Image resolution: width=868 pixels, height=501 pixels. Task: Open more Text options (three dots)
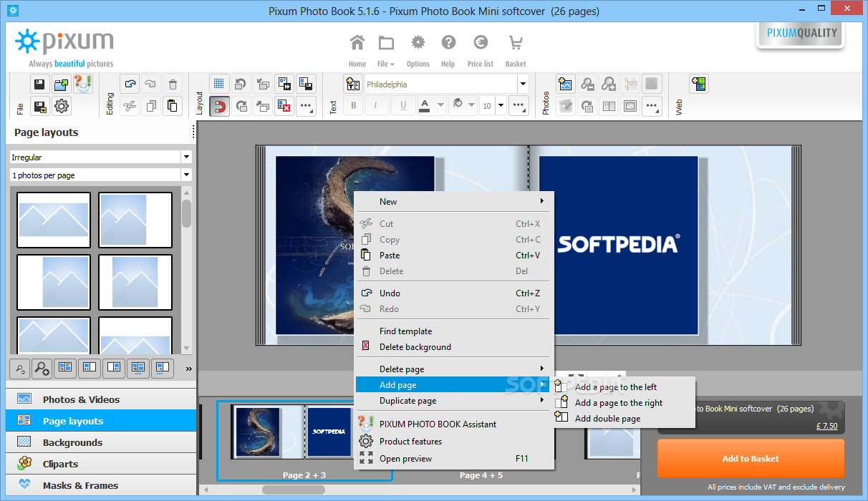(x=520, y=106)
